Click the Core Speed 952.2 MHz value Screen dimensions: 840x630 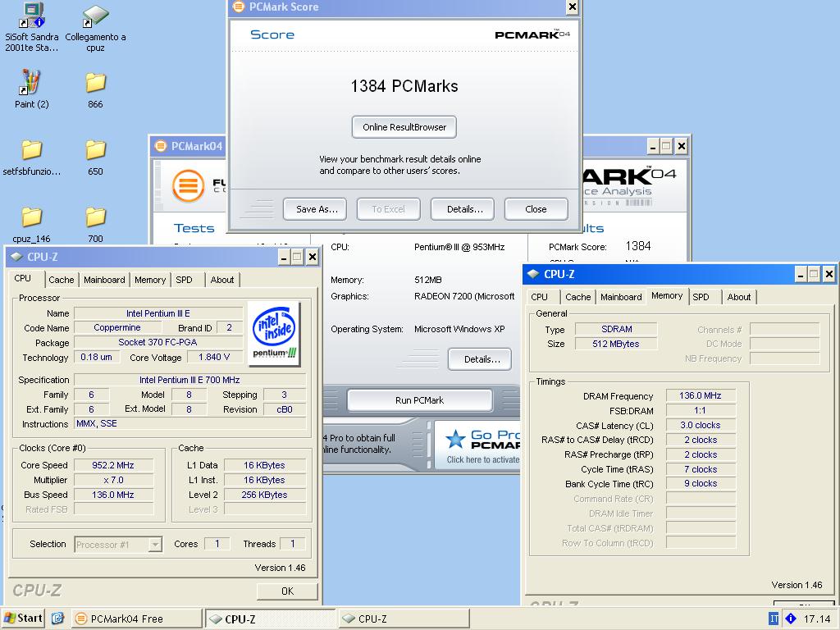(x=113, y=465)
